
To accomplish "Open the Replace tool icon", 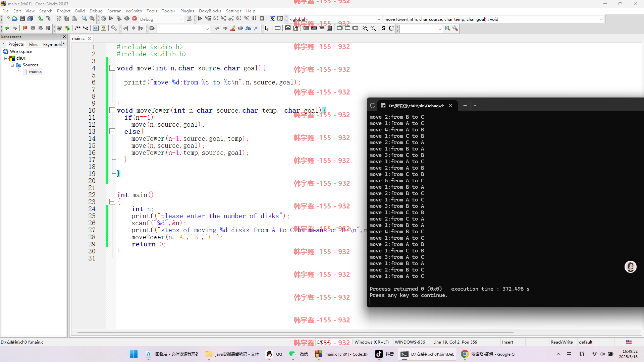I will (92, 19).
